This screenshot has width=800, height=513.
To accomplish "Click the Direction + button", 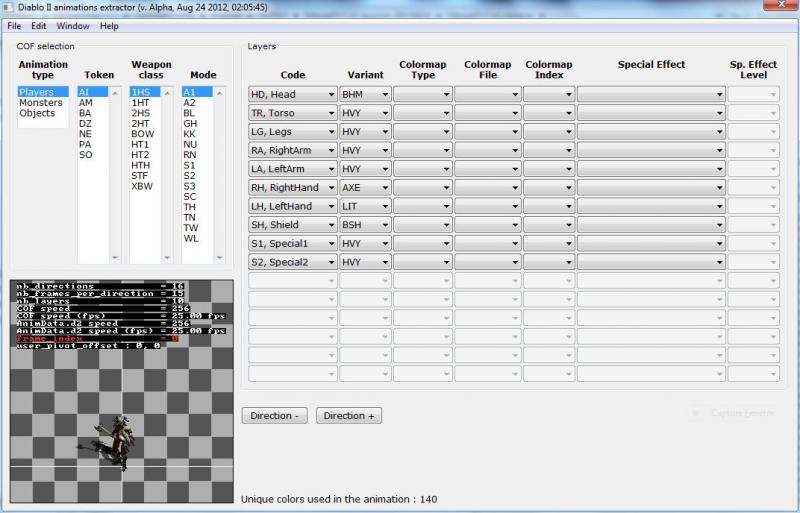I will pyautogui.click(x=349, y=416).
